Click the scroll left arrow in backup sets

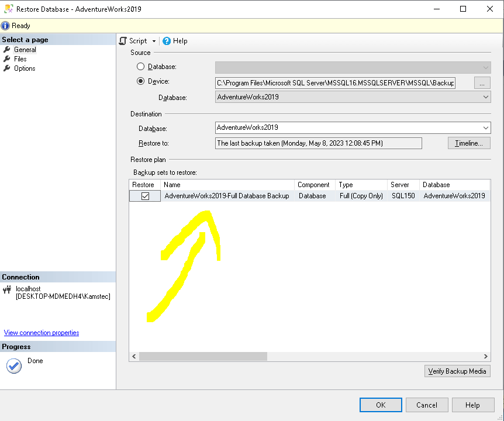click(x=134, y=357)
